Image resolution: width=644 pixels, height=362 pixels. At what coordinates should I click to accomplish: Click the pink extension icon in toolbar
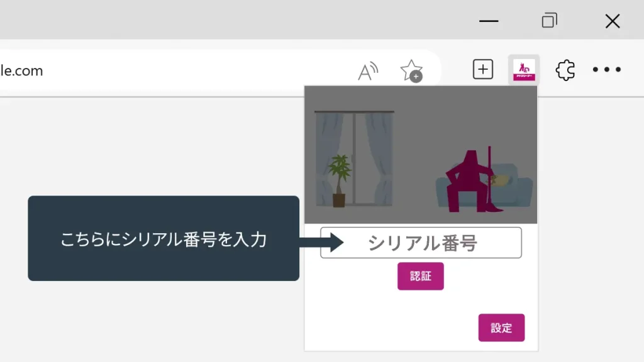tap(524, 70)
